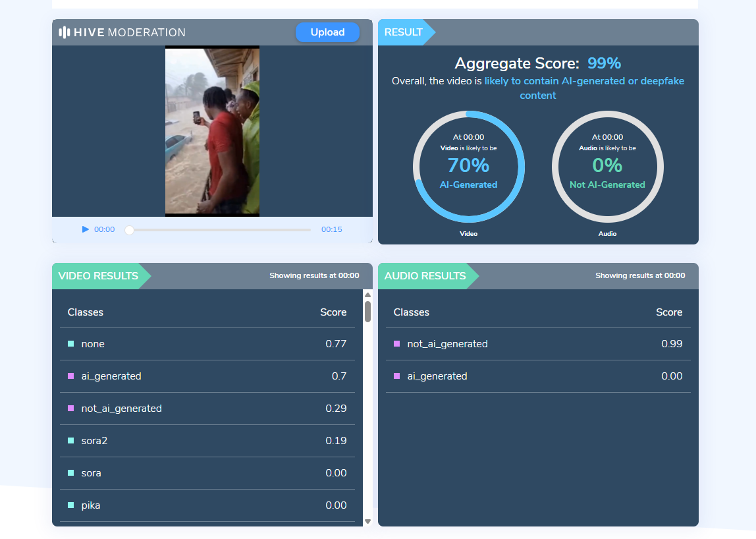Viewport: 756px width, 539px height.
Task: Click the purple square beside video ai_generated
Action: pos(70,376)
